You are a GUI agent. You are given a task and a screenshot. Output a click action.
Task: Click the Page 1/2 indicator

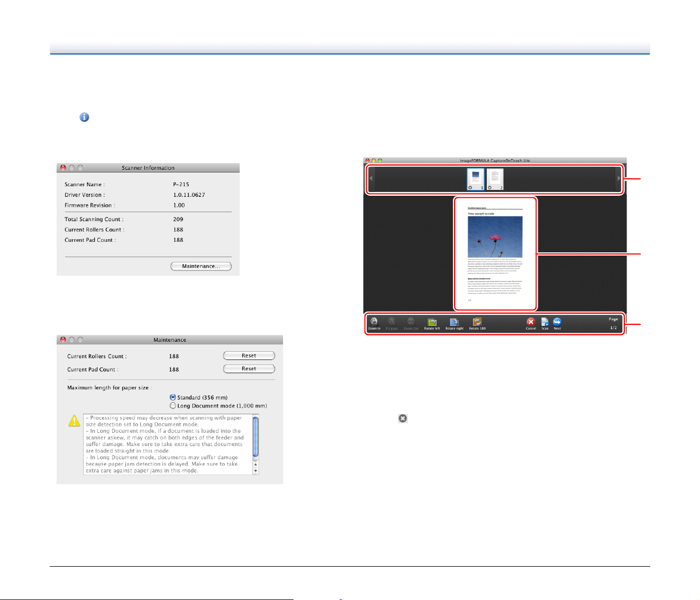(x=613, y=323)
